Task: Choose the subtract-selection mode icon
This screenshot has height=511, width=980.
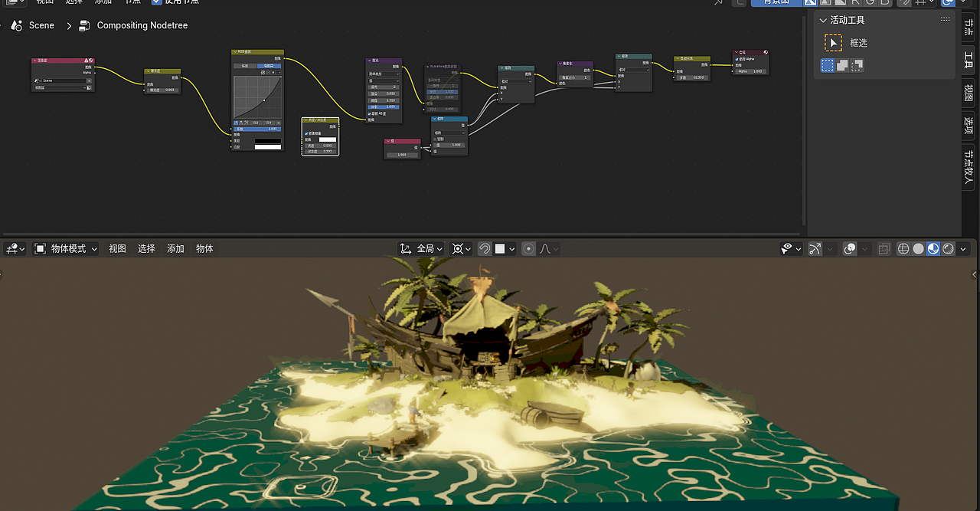Action: click(x=857, y=66)
